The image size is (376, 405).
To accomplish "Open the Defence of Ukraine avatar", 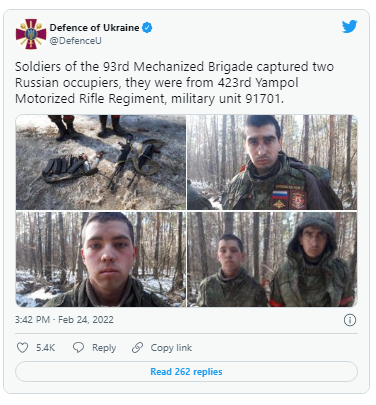I will coord(31,34).
